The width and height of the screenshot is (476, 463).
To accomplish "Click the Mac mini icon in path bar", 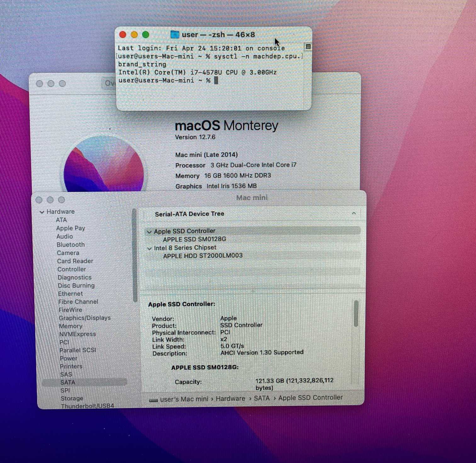I will tap(153, 400).
